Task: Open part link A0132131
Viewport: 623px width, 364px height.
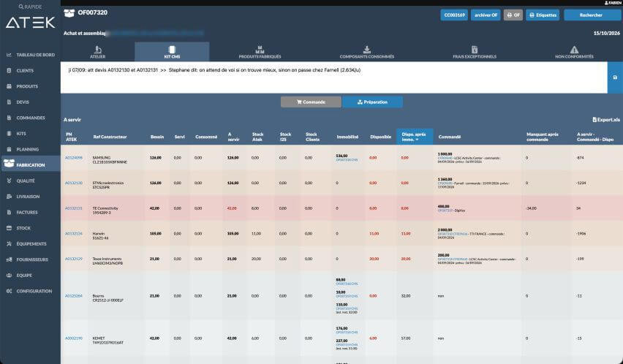Action: [x=74, y=208]
